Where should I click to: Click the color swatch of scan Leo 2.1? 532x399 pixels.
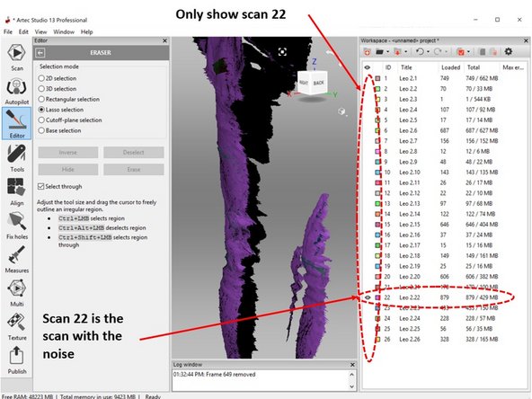(377, 78)
